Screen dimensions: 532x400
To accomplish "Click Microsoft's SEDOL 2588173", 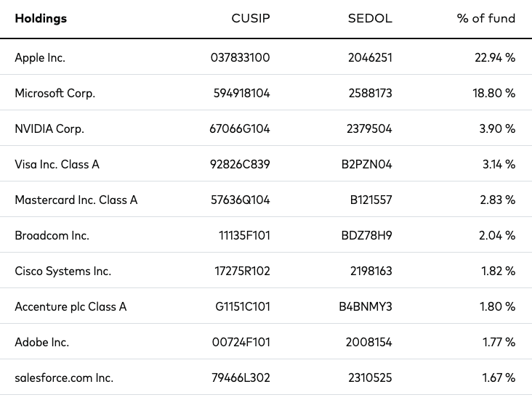I will tap(370, 93).
